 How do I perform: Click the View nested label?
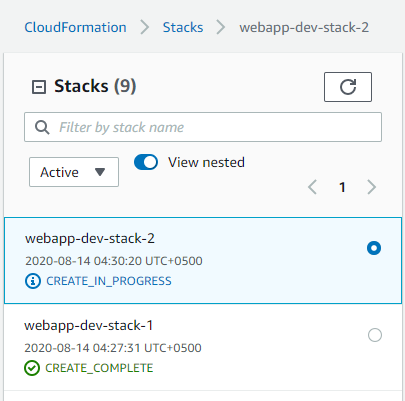point(206,162)
